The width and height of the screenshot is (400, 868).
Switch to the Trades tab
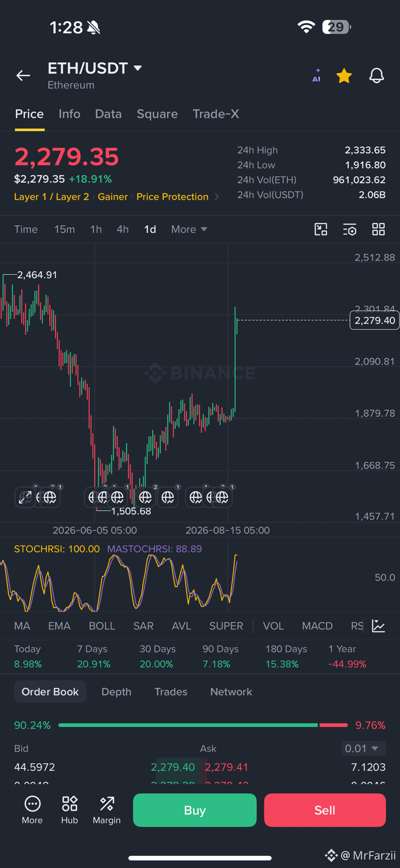(171, 691)
